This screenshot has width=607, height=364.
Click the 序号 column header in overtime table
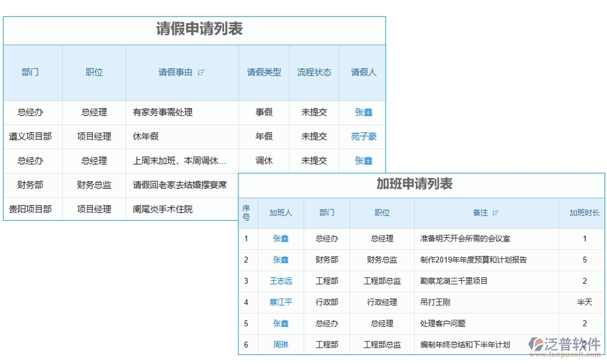[x=246, y=213]
